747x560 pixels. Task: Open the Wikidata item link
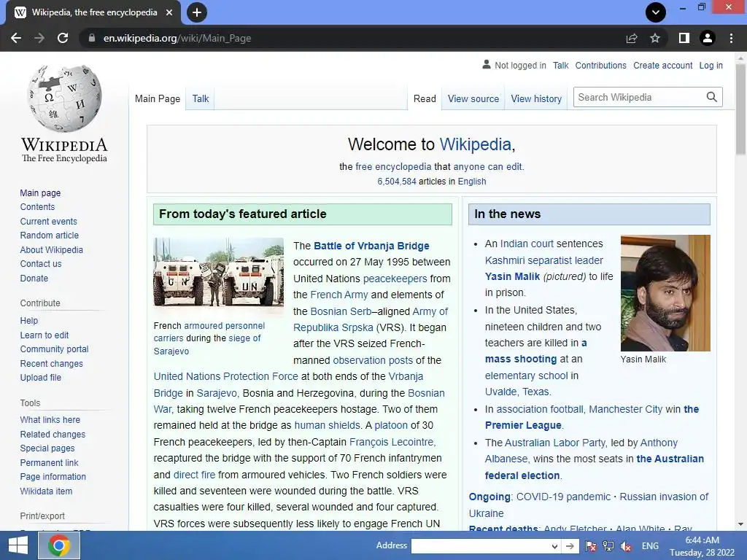click(46, 491)
